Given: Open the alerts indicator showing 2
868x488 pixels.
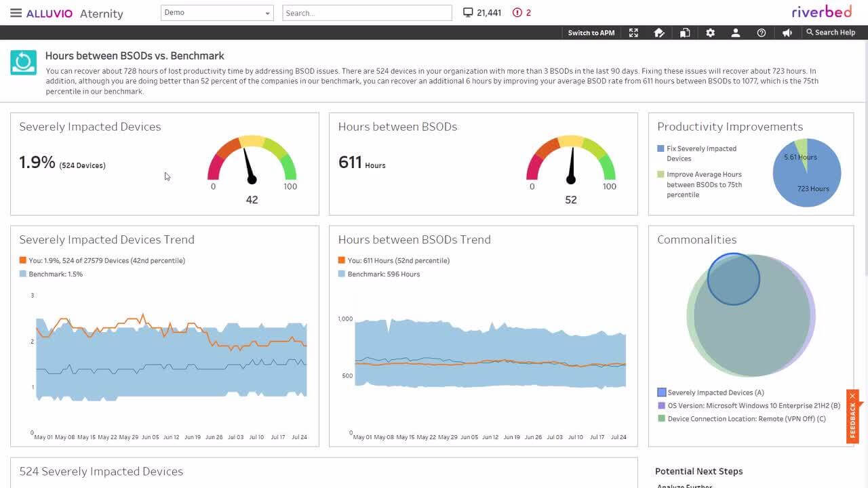Looking at the screenshot, I should pos(521,13).
